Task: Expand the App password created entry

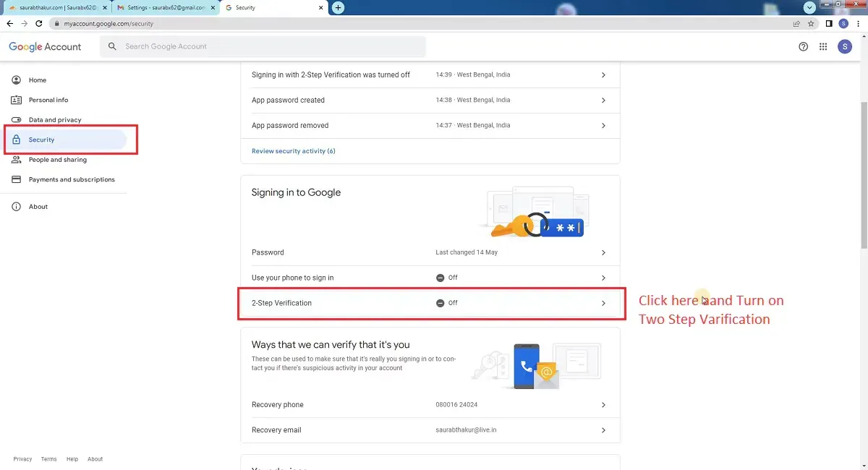Action: coord(603,101)
